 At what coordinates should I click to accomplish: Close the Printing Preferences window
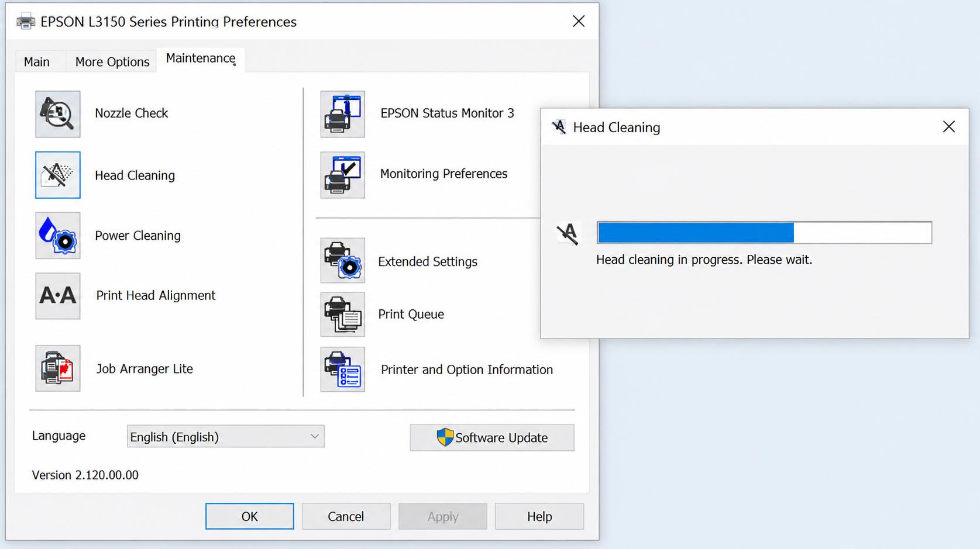click(x=579, y=22)
